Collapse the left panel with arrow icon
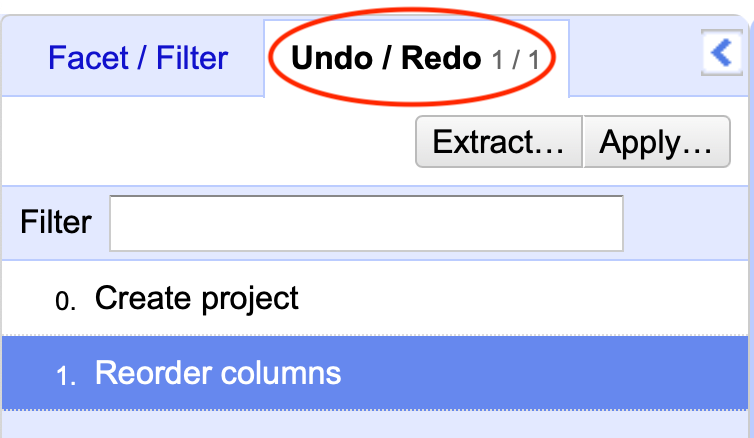754x438 pixels. pos(722,53)
